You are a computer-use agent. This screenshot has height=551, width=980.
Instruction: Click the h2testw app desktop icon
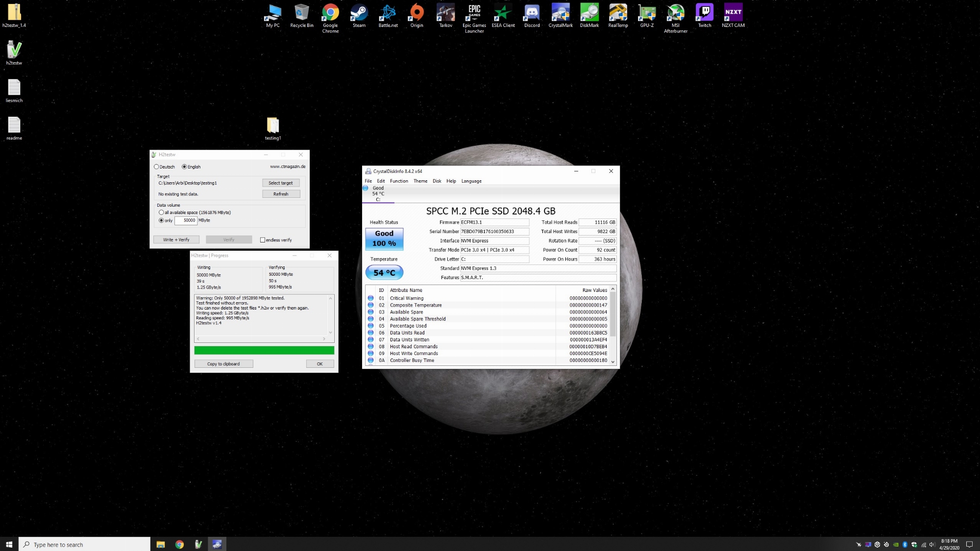click(x=14, y=52)
